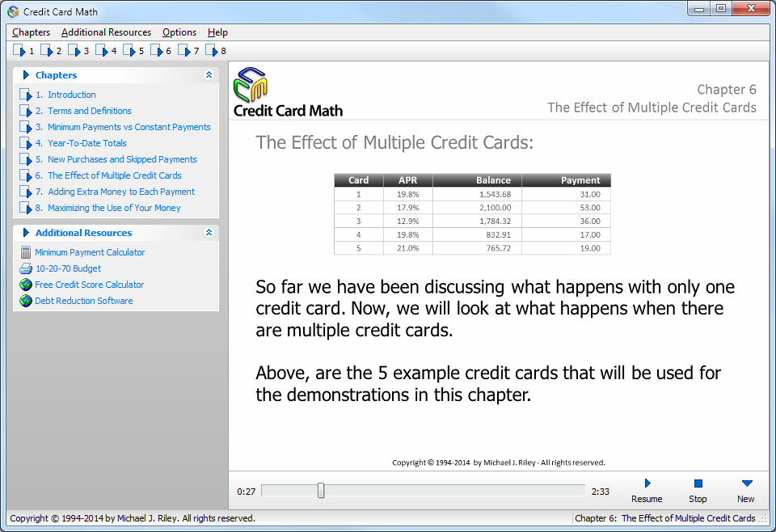The image size is (776, 532).
Task: Collapse the Additional Resources panel
Action: pos(209,233)
